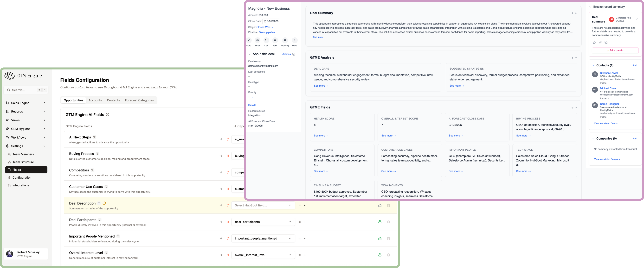Expand the Priority dropdown
644x268 pixels.
point(252,97)
